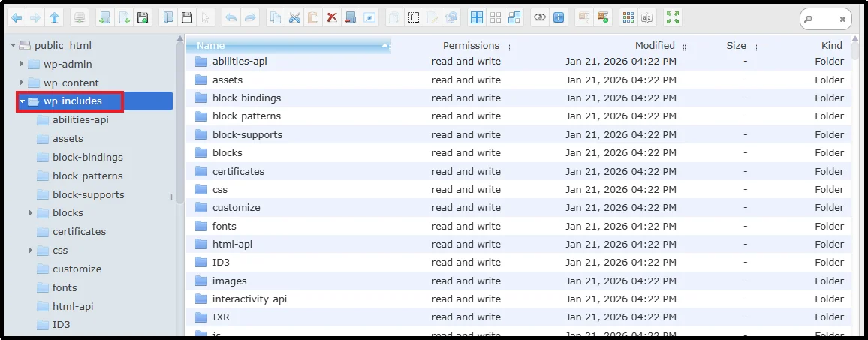Click the cut scissors icon

[x=294, y=18]
